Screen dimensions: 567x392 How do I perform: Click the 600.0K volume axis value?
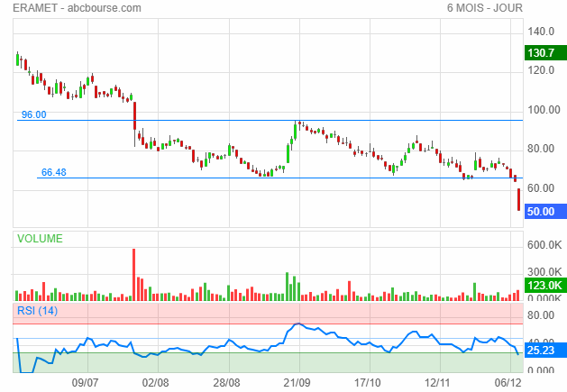(544, 245)
